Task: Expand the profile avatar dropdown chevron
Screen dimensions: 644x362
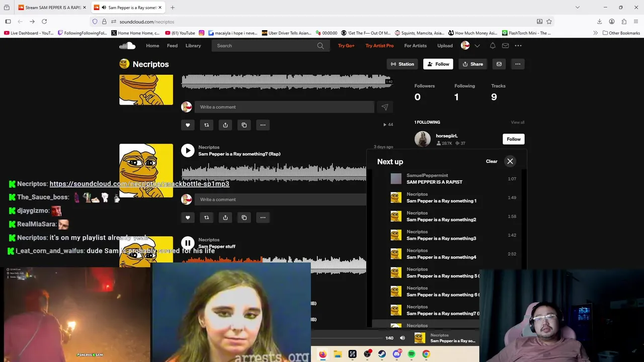Action: point(477,46)
